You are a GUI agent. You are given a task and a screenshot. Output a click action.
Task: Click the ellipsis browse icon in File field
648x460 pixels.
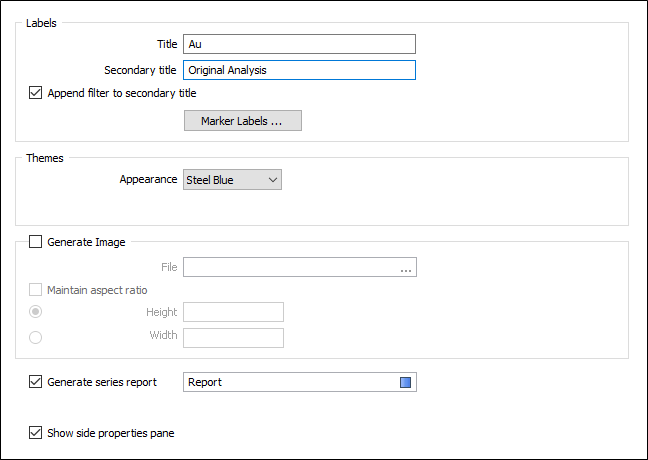[406, 268]
